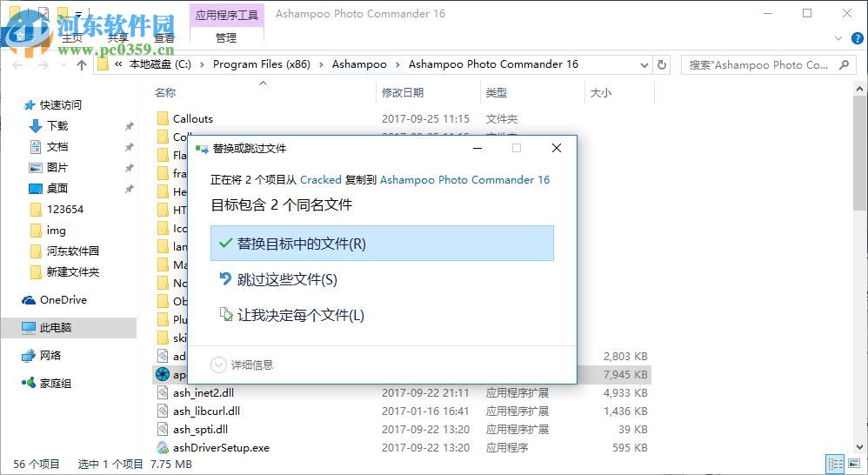This screenshot has width=868, height=475.
Task: Select 此电脑 in navigation pane
Action: [x=56, y=327]
